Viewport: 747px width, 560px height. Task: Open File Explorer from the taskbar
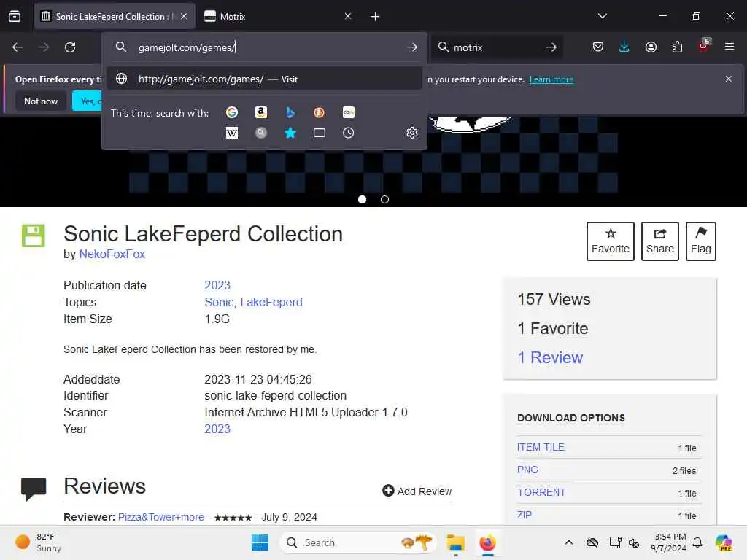coord(455,542)
